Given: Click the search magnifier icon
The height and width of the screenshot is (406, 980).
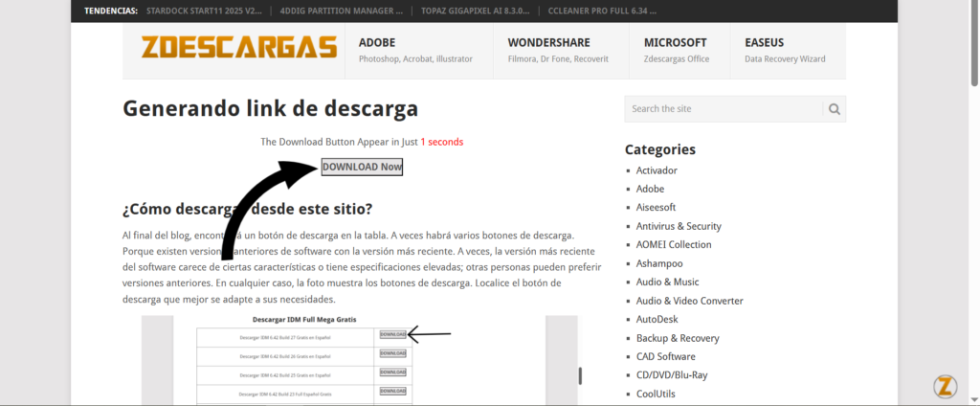Looking at the screenshot, I should [x=835, y=109].
